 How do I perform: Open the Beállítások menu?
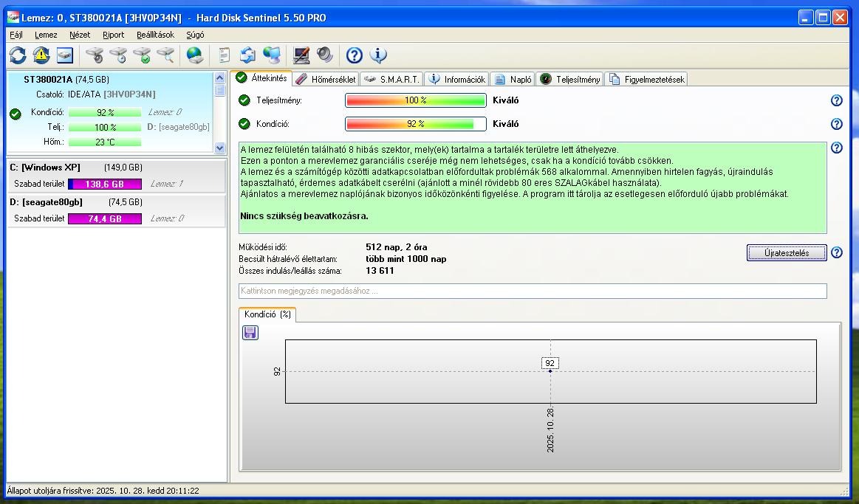156,35
